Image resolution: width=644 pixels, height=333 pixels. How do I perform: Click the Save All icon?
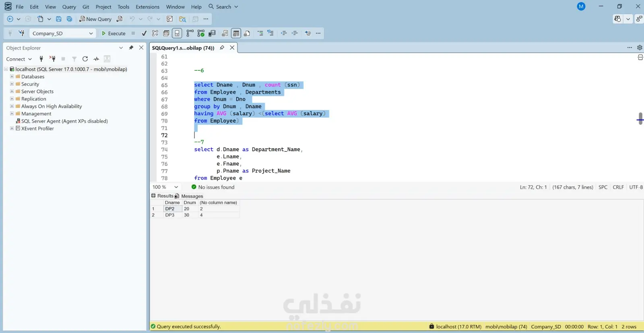click(69, 19)
